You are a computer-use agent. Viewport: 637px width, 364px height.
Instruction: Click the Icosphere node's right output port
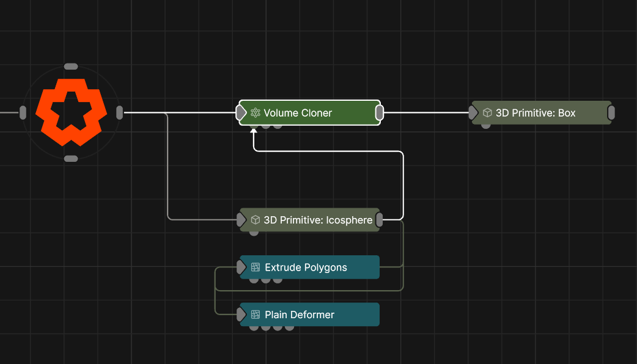pyautogui.click(x=380, y=219)
